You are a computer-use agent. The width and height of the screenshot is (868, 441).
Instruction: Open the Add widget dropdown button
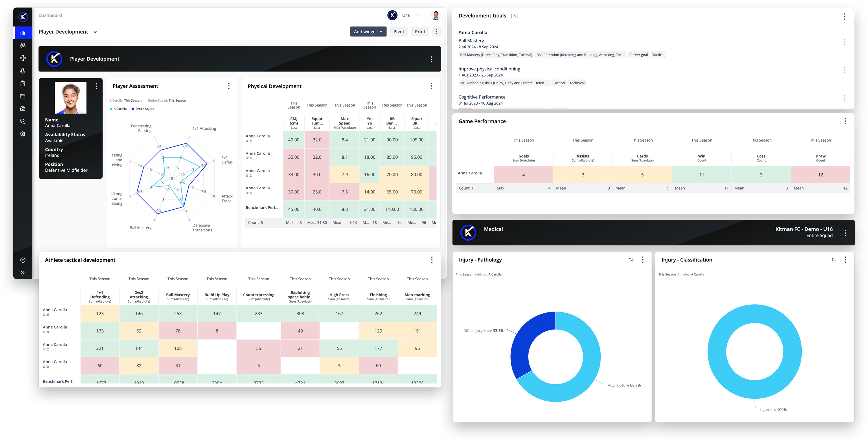tap(368, 32)
